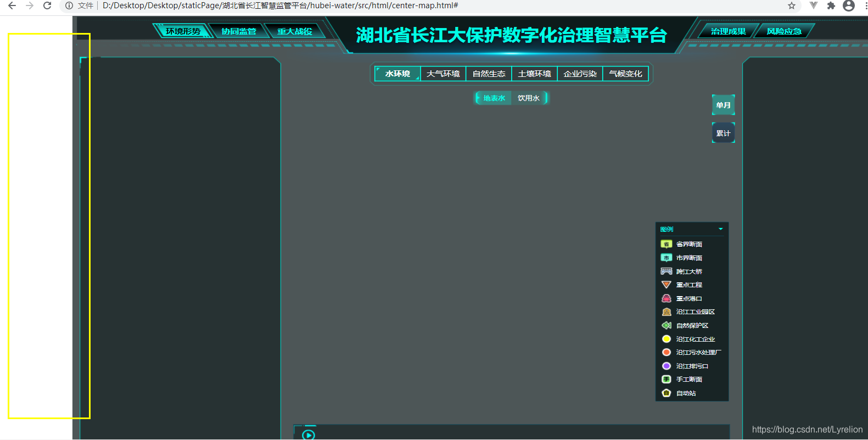Click the 省界断面 legend label
The image size is (868, 440).
[689, 244]
